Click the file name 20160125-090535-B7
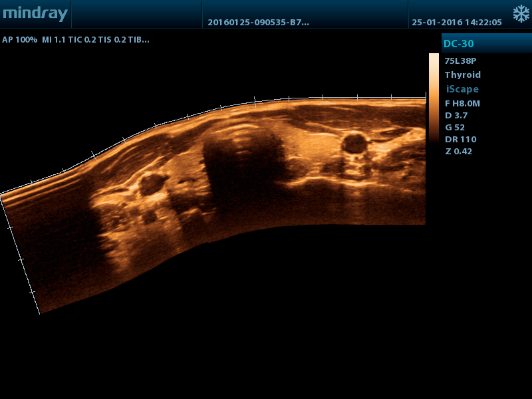 258,23
